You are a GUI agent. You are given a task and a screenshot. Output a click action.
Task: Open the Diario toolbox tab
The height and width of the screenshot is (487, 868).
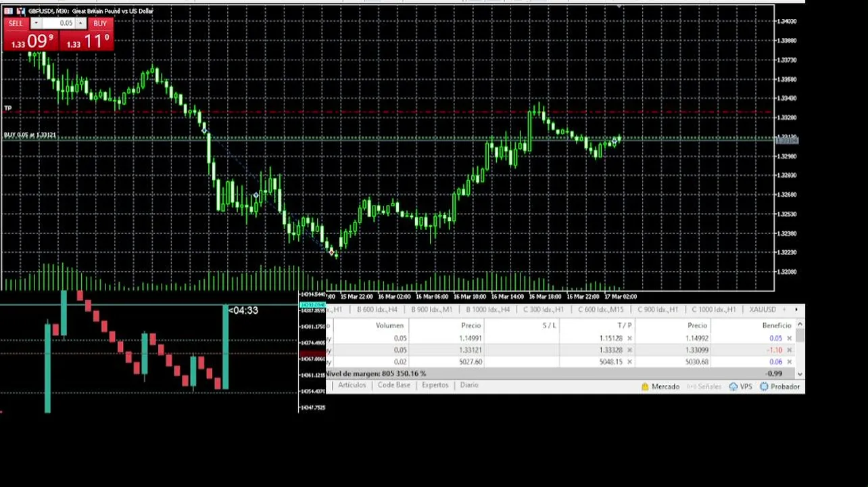coord(469,386)
